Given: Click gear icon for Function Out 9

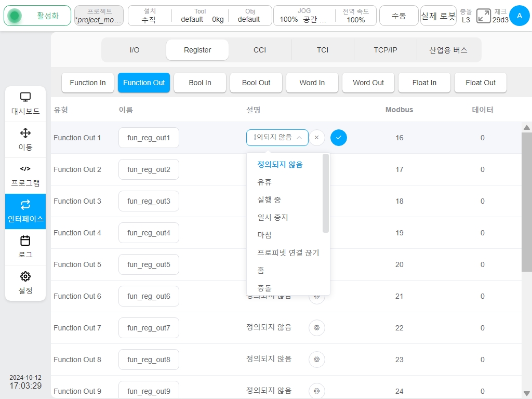Looking at the screenshot, I should point(316,391).
